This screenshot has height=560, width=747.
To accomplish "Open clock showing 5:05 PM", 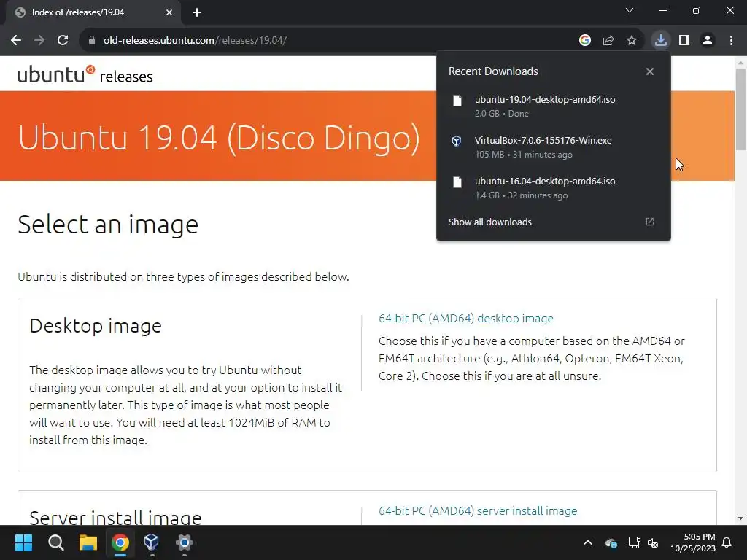I will pyautogui.click(x=693, y=542).
